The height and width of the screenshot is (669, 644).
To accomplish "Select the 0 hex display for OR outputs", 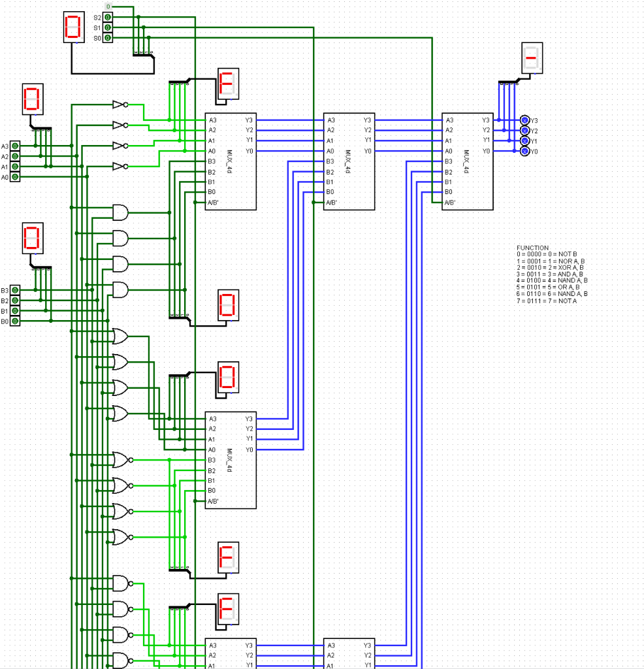I will (x=228, y=378).
